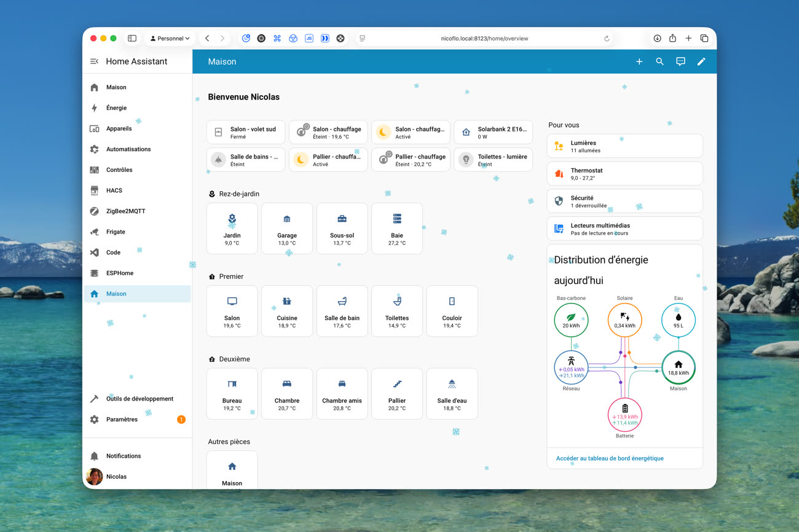799x532 pixels.
Task: Toggle Salon - volet sud cover tile
Action: [x=246, y=132]
